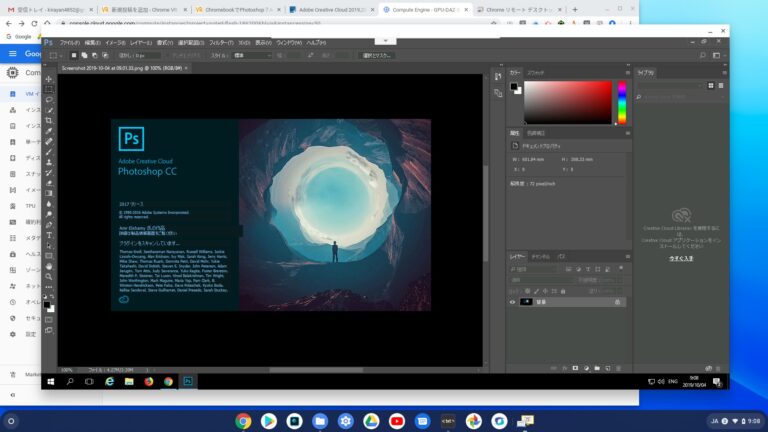This screenshot has height=432, width=768.
Task: Open the Properties panel flyout menu
Action: click(x=627, y=133)
